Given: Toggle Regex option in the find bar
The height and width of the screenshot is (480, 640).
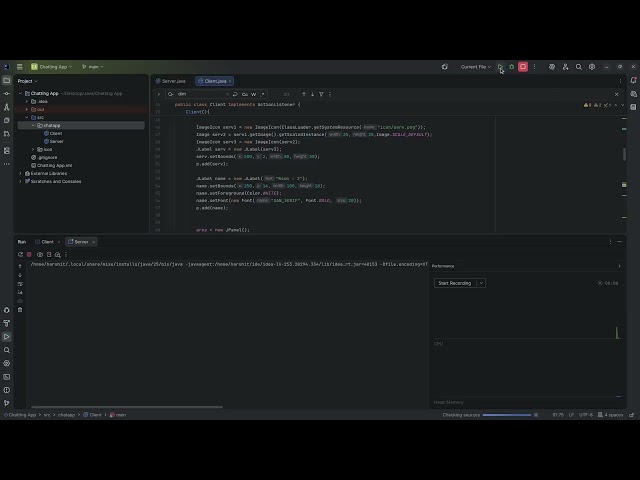Looking at the screenshot, I should [x=263, y=94].
